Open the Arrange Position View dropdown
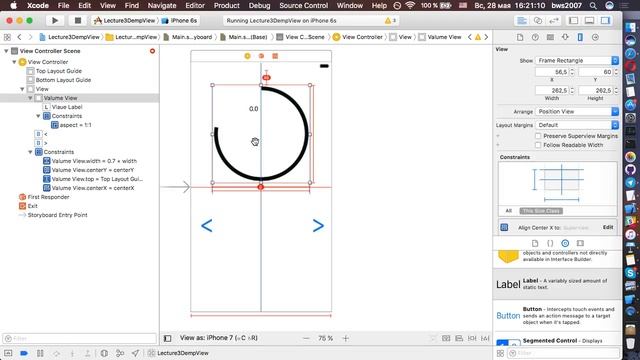The image size is (640, 360). point(577,111)
